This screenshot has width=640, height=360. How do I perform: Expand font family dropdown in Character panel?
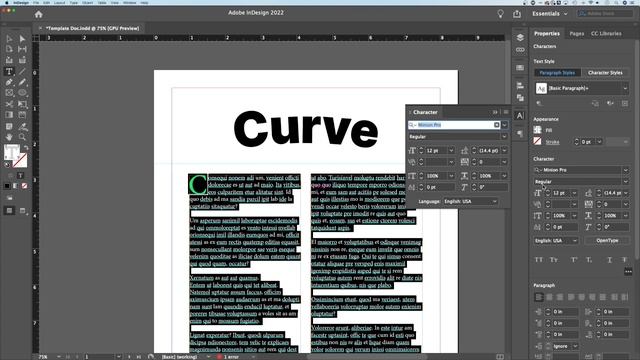pos(505,125)
